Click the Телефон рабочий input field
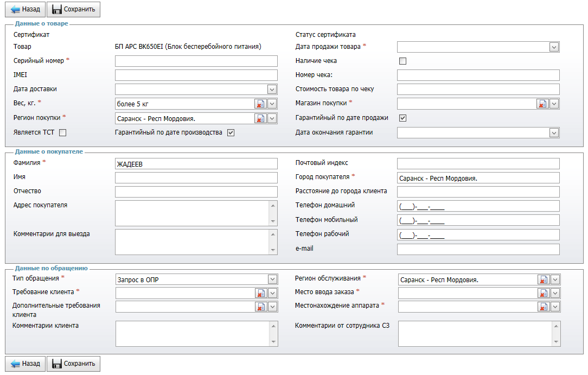 478,235
